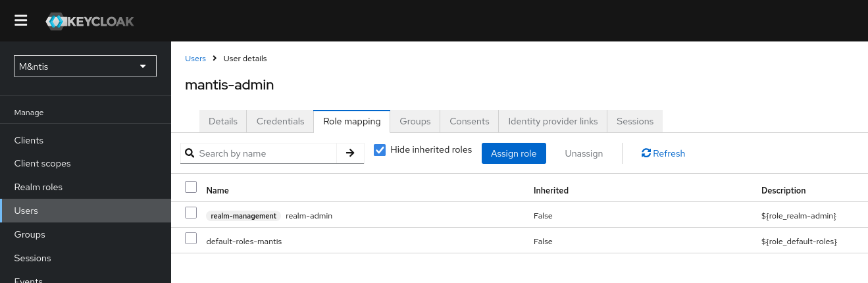868x283 pixels.
Task: Click the ${role_default-roles} description cell
Action: click(x=799, y=242)
